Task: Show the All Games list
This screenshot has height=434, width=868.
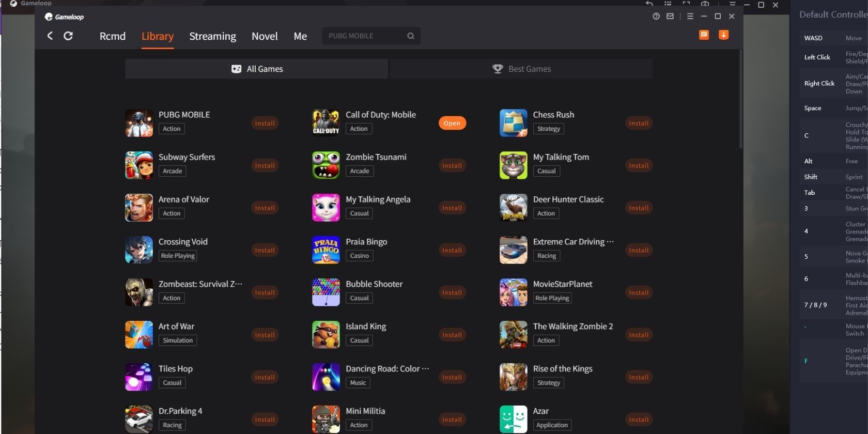Action: pos(257,69)
